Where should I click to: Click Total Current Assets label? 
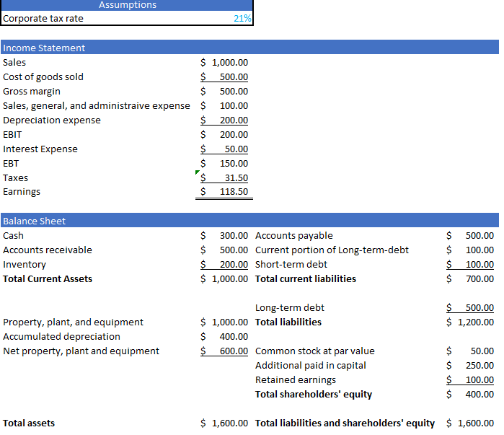pos(48,278)
